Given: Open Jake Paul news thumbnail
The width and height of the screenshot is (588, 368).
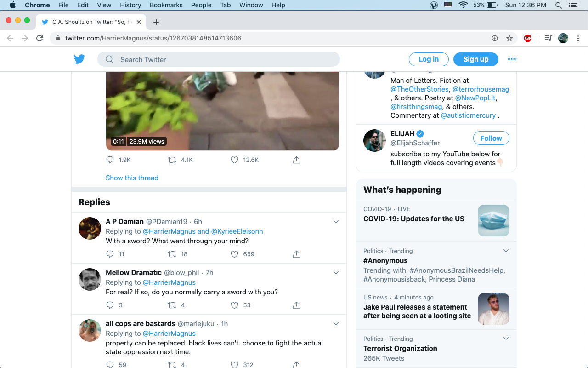Looking at the screenshot, I should pos(493,309).
